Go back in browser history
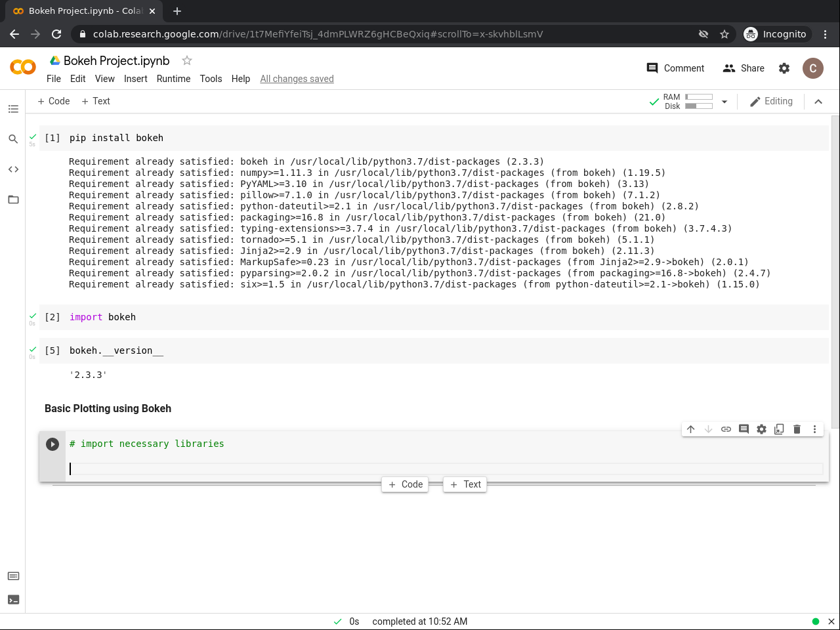The height and width of the screenshot is (630, 840). pos(14,34)
